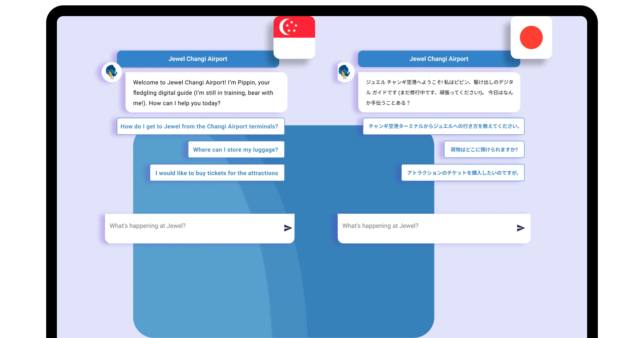Viewport: 644px width, 338px height.
Task: Click the Japanese chat's Jewel Changi Airport header
Action: click(438, 59)
